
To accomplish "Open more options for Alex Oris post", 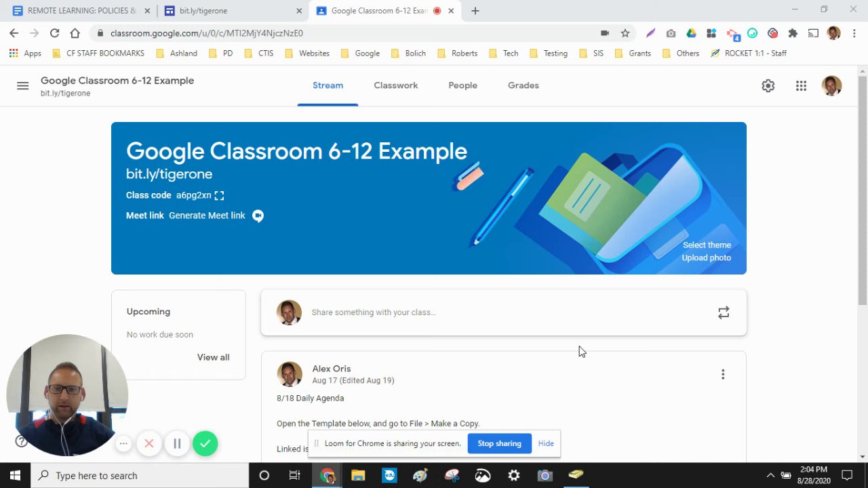I will 723,374.
